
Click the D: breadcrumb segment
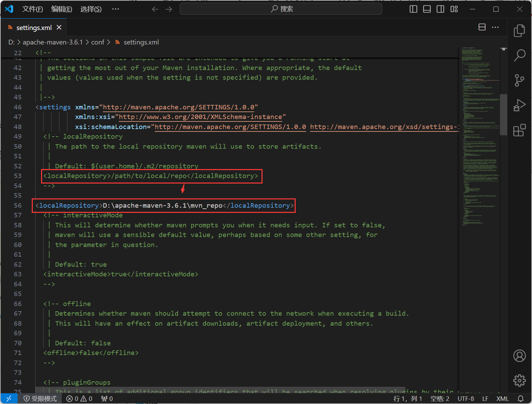pos(11,42)
